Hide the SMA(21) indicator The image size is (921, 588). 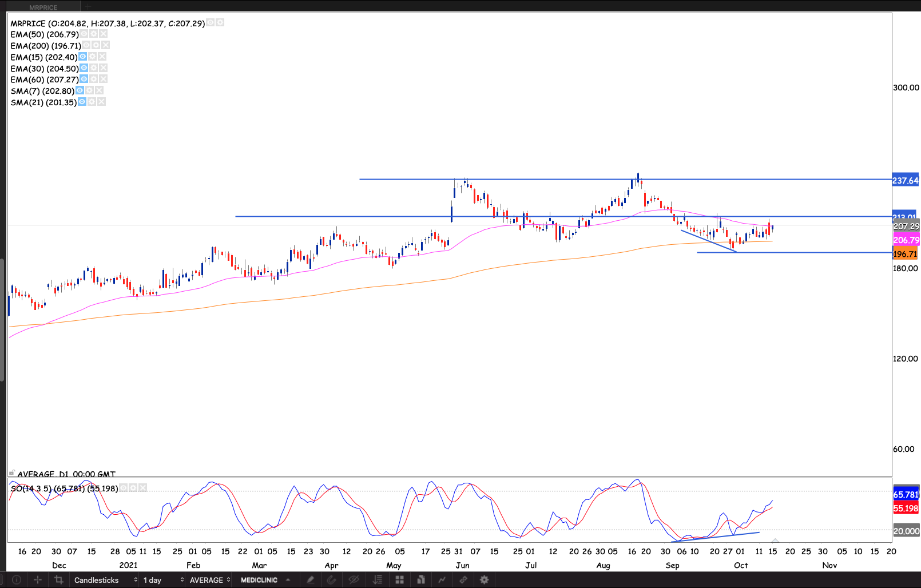pyautogui.click(x=82, y=102)
